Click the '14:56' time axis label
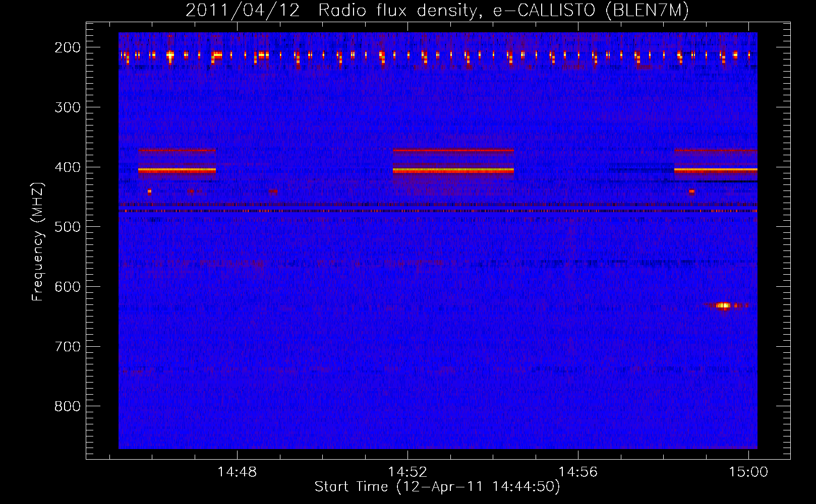Screen dimensions: 816x504 point(577,472)
